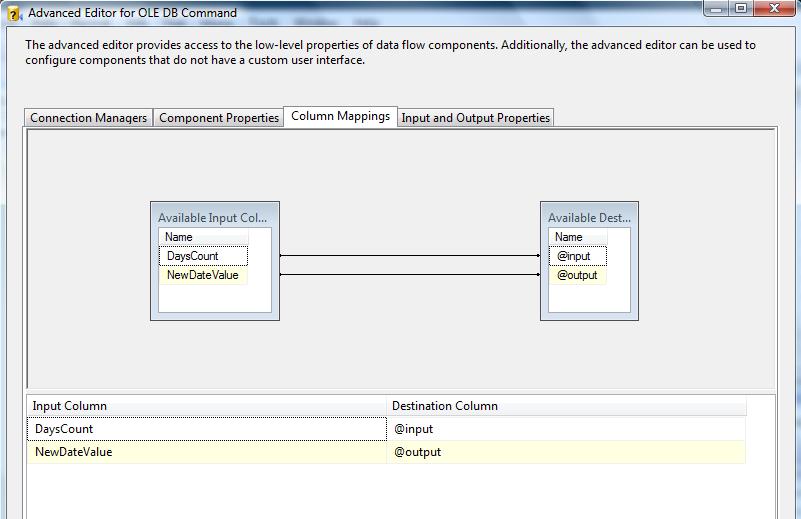Open Input and Output Properties tab
The height and width of the screenshot is (519, 801).
tap(475, 118)
